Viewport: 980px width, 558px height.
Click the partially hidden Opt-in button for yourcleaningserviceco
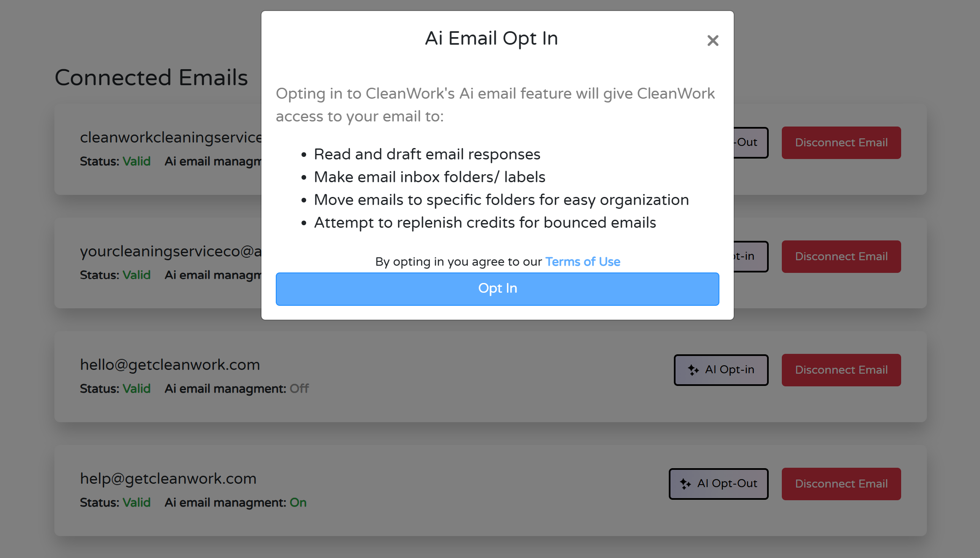[x=751, y=256]
